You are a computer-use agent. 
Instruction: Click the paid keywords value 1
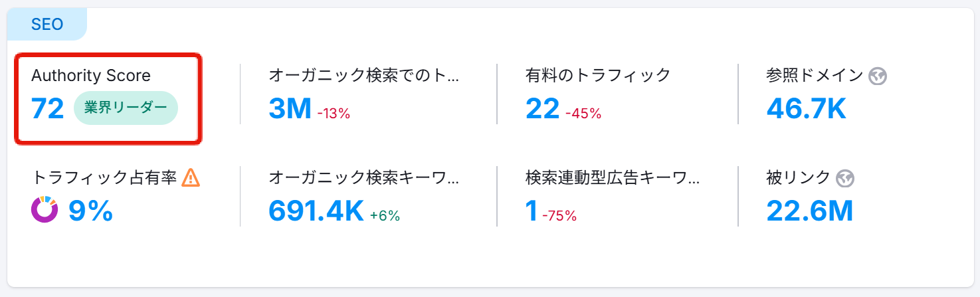[531, 211]
